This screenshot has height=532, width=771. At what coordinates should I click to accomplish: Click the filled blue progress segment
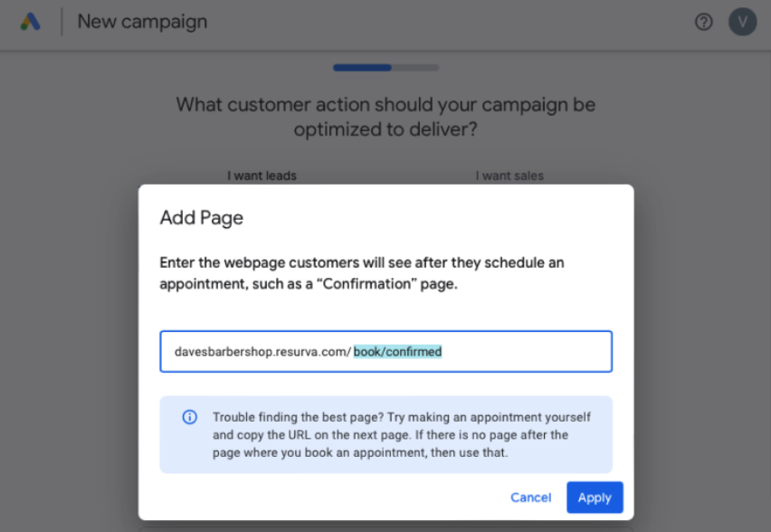pos(362,68)
